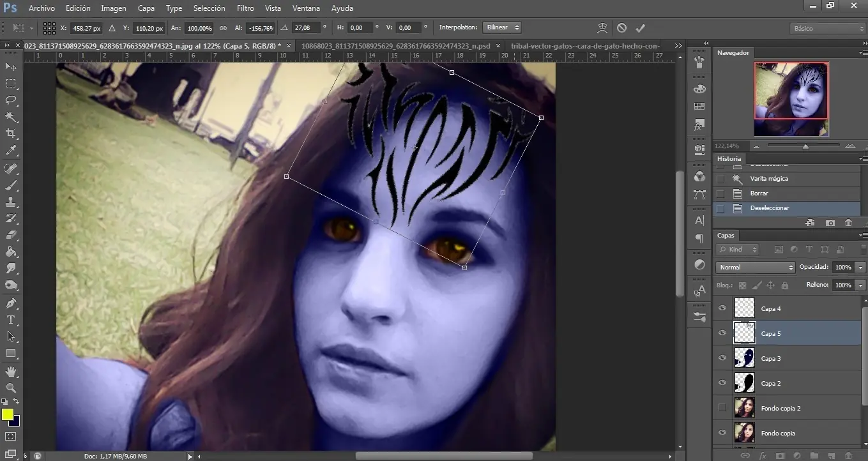This screenshot has width=868, height=461.
Task: Select the History Brush tool
Action: tap(11, 218)
